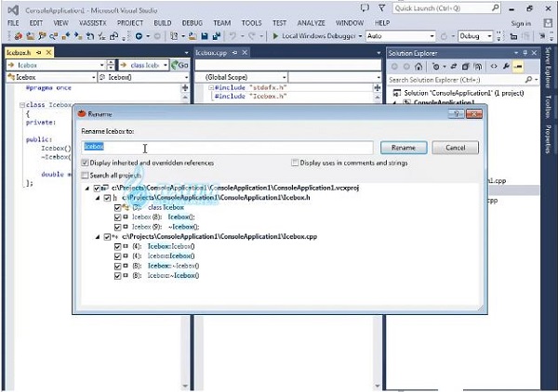
Task: Click the View Code icon in Solution Explorer
Action: (x=492, y=67)
